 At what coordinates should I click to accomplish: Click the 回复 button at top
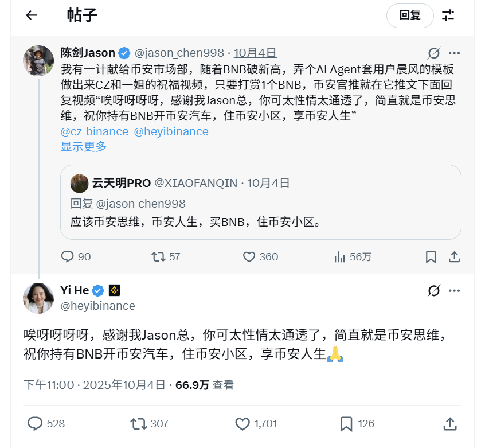[410, 15]
